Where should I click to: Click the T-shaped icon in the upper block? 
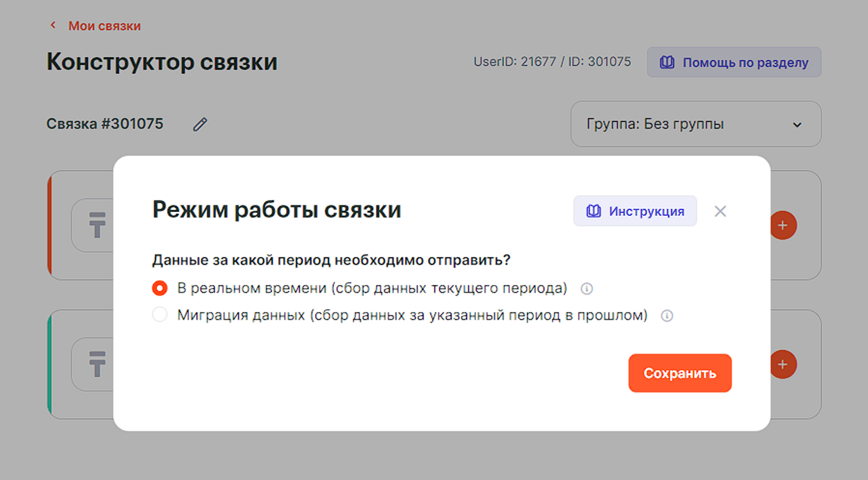pyautogui.click(x=97, y=225)
